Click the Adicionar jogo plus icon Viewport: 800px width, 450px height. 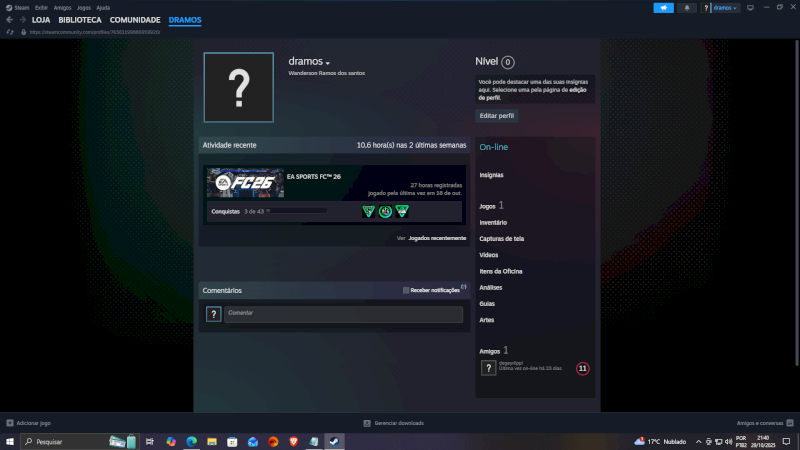[x=10, y=423]
